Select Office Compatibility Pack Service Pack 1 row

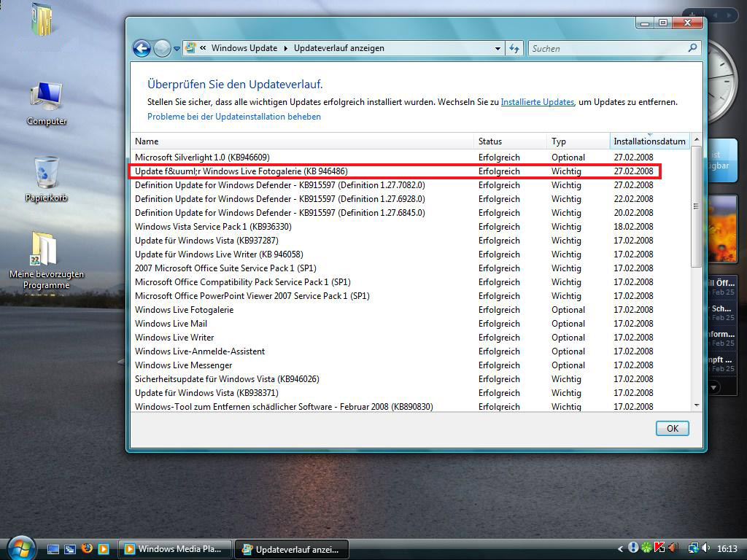pyautogui.click(x=410, y=282)
